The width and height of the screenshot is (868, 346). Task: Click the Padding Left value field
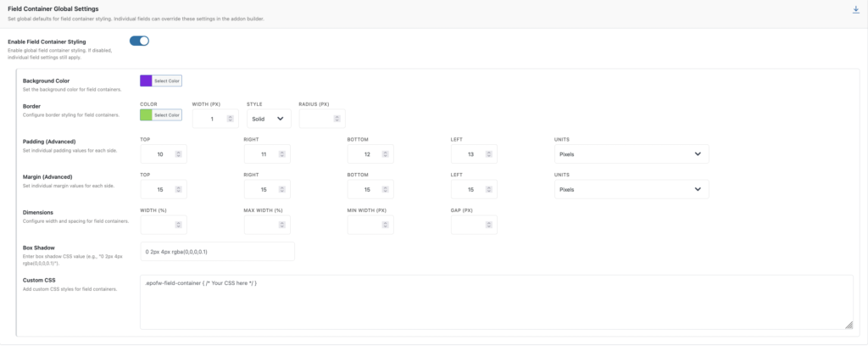tap(468, 154)
